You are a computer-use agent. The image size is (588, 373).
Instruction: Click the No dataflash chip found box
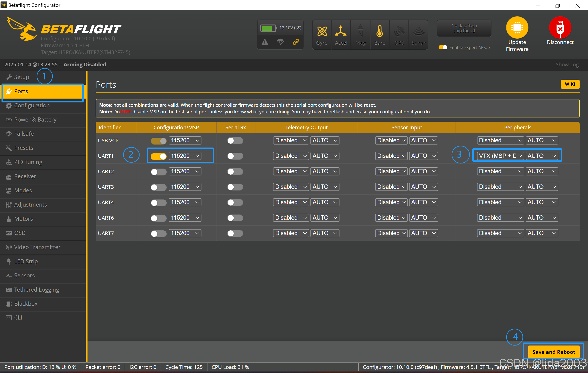[464, 28]
